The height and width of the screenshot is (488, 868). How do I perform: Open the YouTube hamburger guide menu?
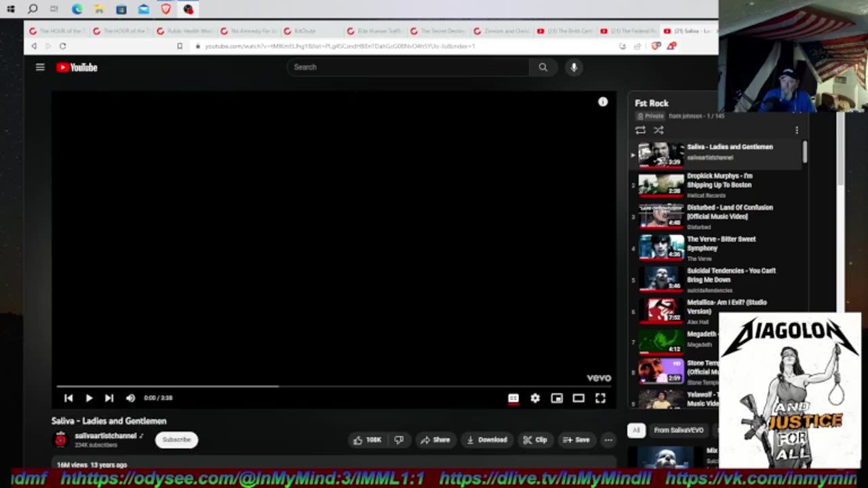[40, 67]
